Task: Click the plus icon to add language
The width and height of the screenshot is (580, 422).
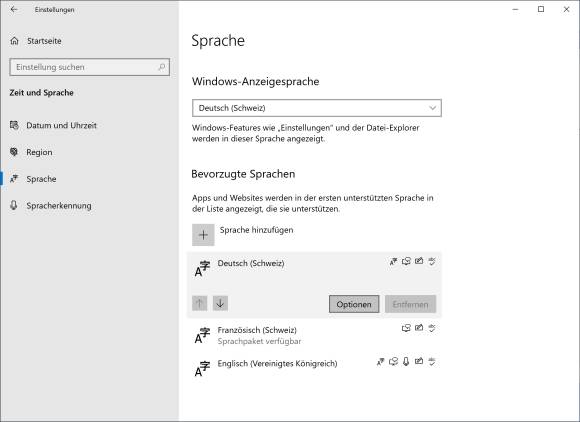Action: (x=203, y=234)
